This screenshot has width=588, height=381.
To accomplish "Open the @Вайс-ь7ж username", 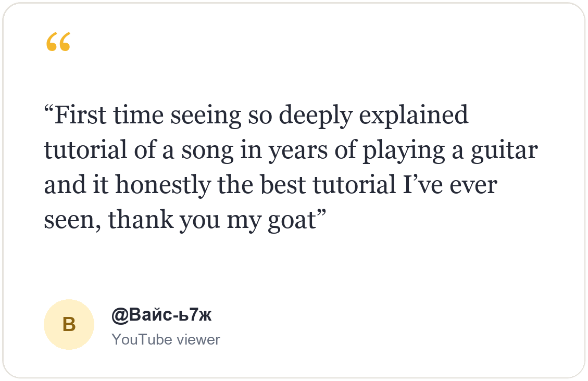I will [161, 314].
